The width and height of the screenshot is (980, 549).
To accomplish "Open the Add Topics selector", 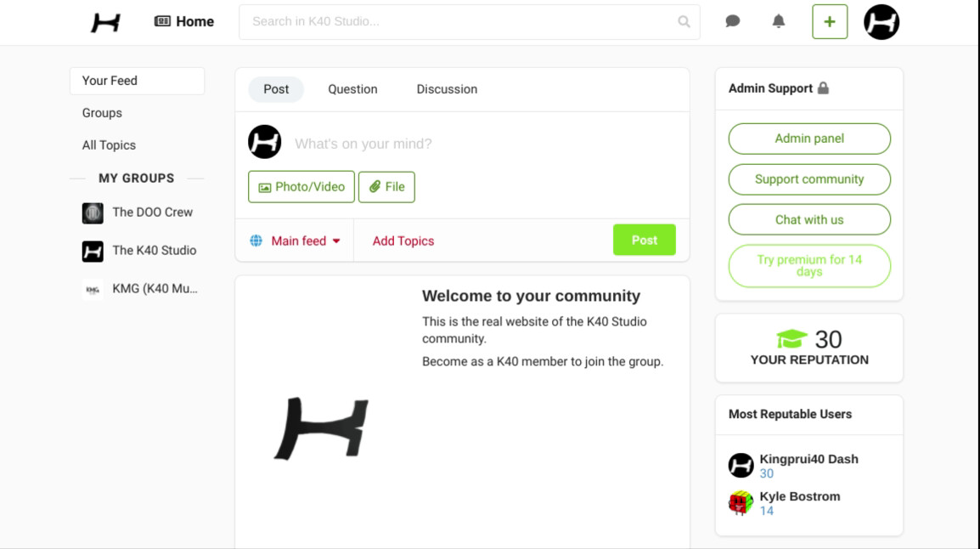I will tap(403, 241).
